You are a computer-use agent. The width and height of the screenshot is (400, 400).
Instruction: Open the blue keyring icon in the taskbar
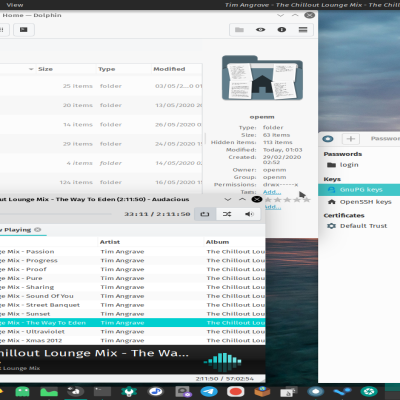[x=316, y=392]
